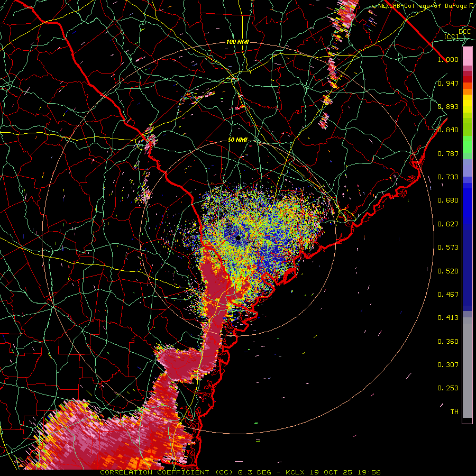Click the 0.520 scale label

tap(448, 271)
